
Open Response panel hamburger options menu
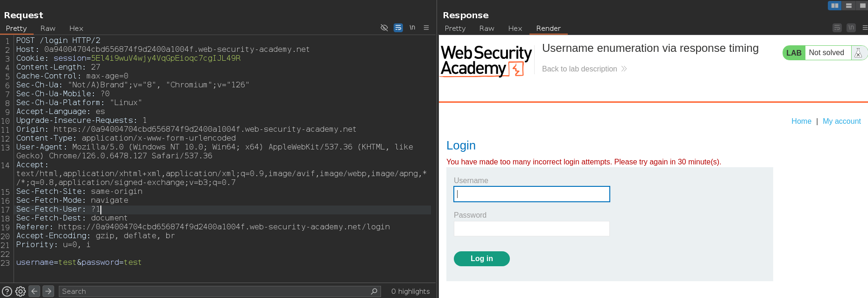(x=865, y=28)
